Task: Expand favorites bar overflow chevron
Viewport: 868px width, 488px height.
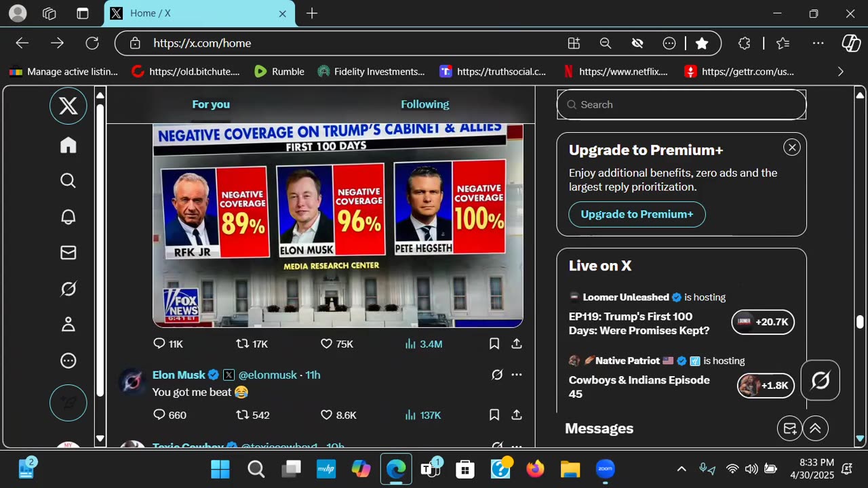Action: coord(841,71)
